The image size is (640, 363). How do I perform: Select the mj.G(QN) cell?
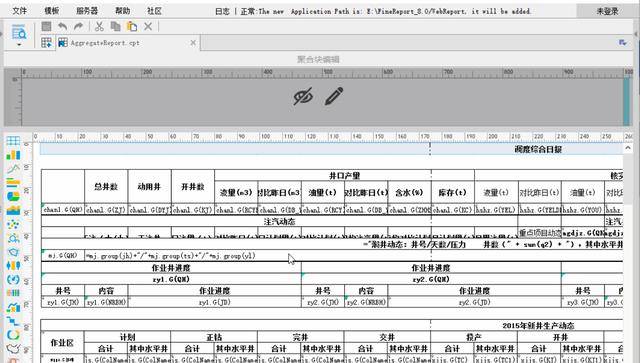point(63,256)
